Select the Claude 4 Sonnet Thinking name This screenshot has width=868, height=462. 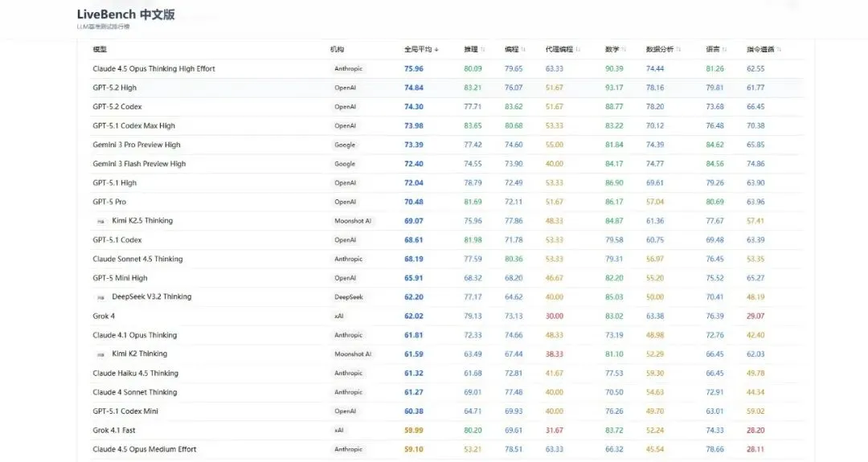tap(135, 392)
